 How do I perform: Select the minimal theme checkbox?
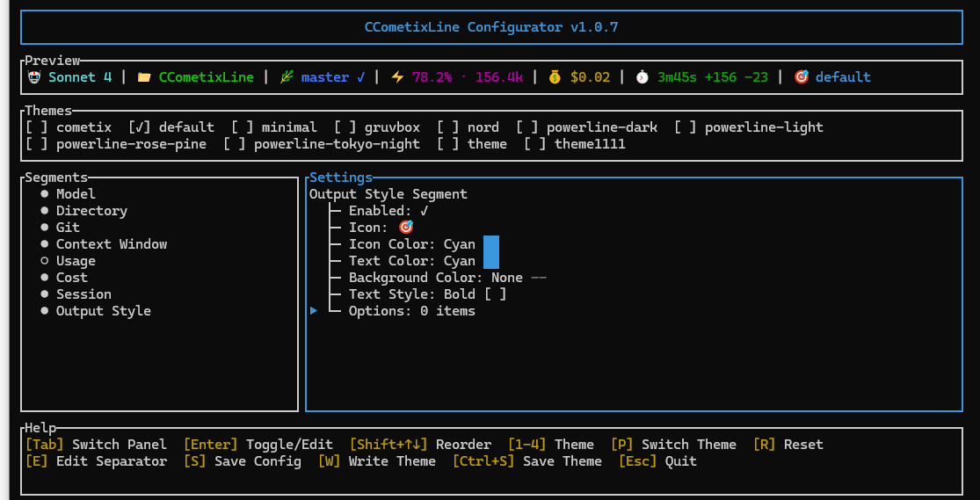[243, 127]
